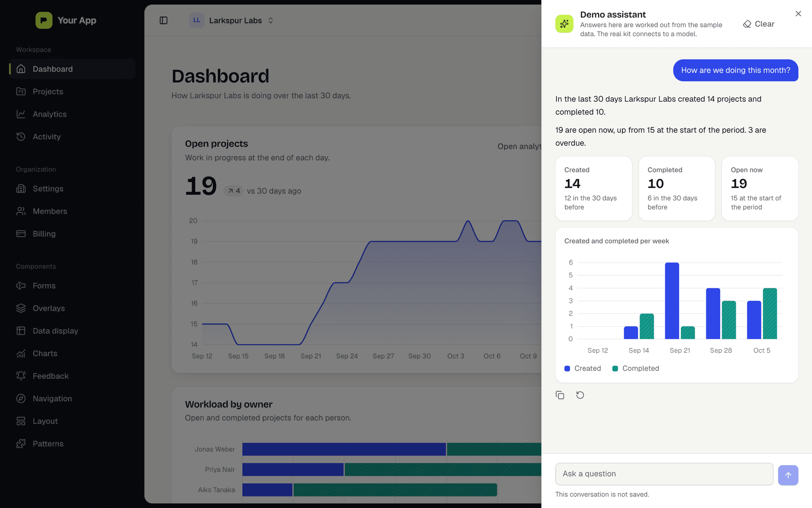Click the Feedback bell icon

click(21, 376)
